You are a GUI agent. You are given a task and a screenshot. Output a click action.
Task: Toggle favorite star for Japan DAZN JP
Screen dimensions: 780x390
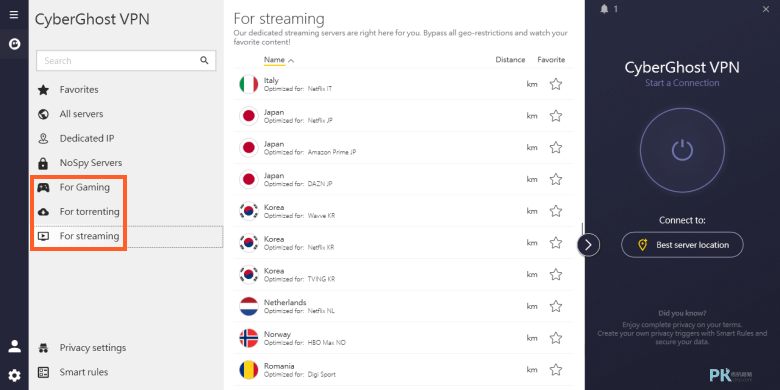point(556,179)
